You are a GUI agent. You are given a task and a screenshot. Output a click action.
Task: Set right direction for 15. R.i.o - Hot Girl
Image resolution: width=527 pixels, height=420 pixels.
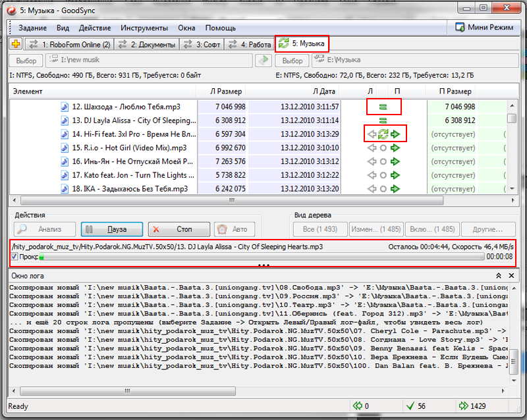[395, 148]
